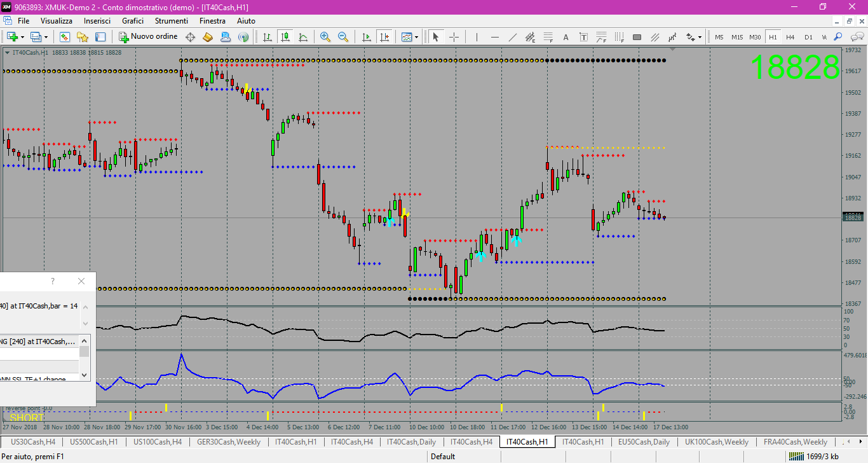868x463 pixels.
Task: Open the Strumenti menu
Action: [172, 21]
